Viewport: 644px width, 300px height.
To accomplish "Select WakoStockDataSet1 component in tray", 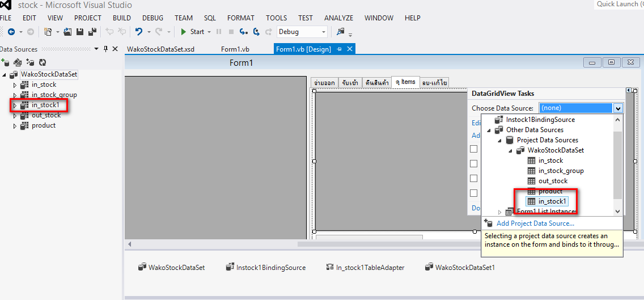I will [x=460, y=268].
